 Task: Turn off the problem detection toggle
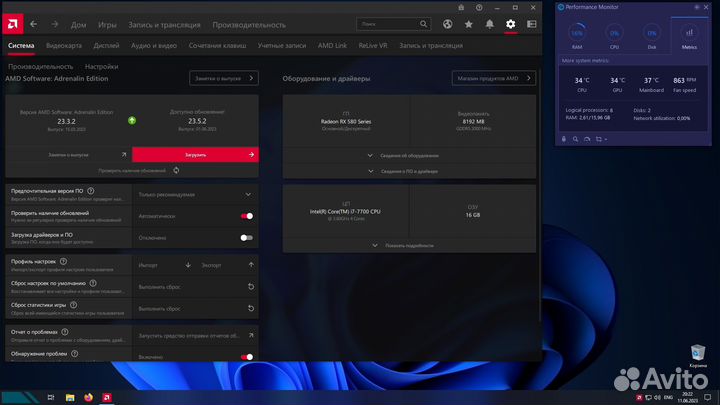[247, 357]
